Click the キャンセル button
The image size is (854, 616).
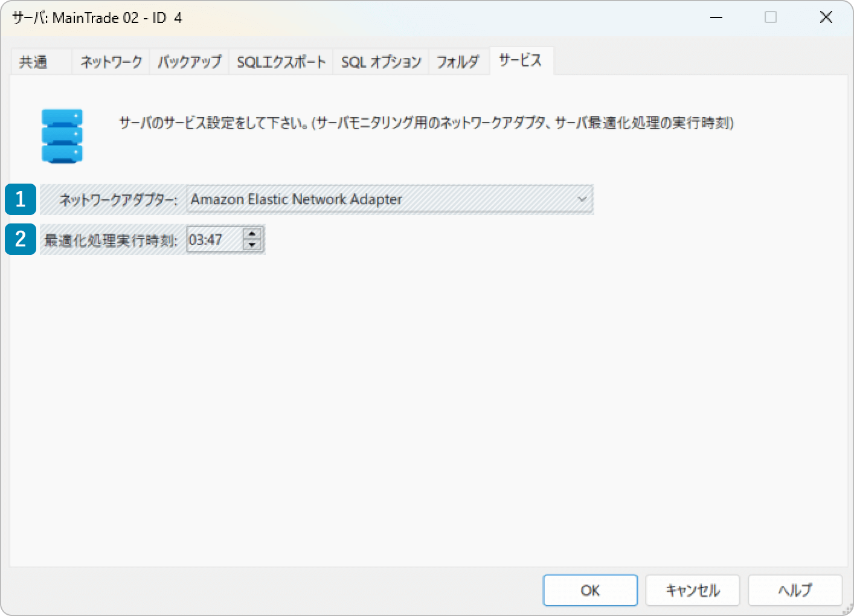pyautogui.click(x=693, y=590)
